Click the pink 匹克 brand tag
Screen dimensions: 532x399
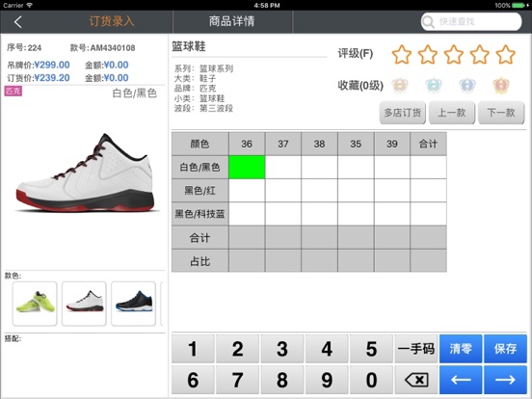pyautogui.click(x=13, y=92)
